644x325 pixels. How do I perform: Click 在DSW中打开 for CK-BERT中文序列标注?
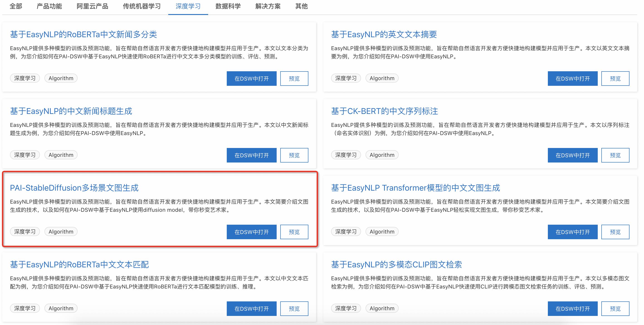tap(573, 155)
